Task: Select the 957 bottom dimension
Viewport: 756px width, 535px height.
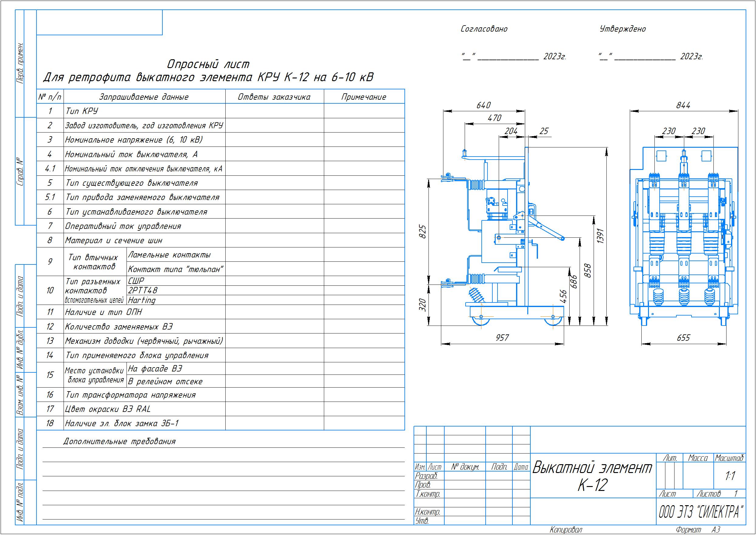Action: pos(502,338)
